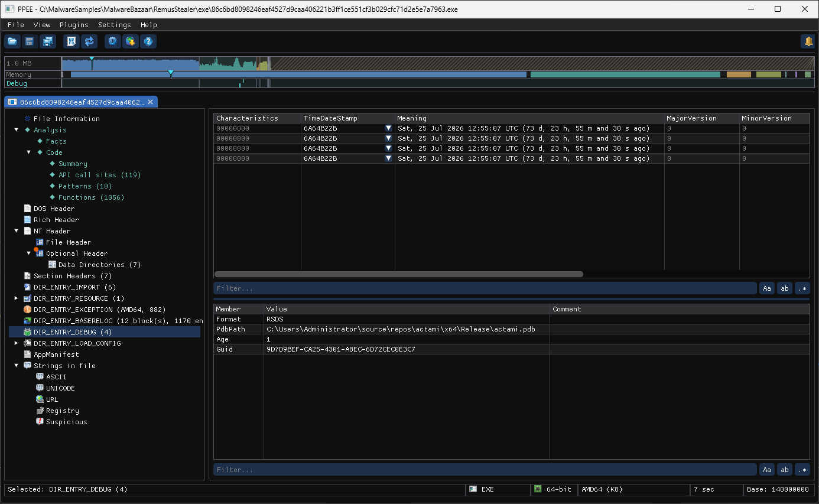Close the open file tab

(151, 102)
